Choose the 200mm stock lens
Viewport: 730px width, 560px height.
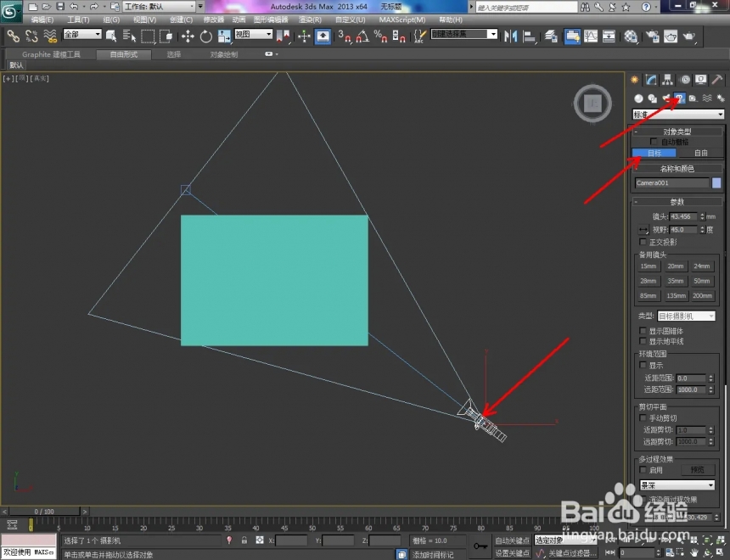point(702,295)
